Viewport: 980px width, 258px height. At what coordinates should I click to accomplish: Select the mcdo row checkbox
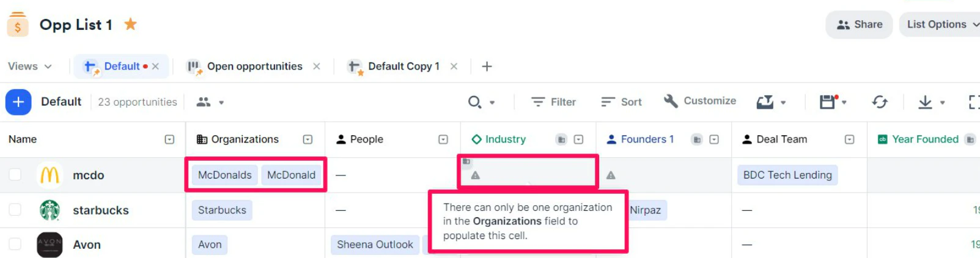pyautogui.click(x=15, y=175)
